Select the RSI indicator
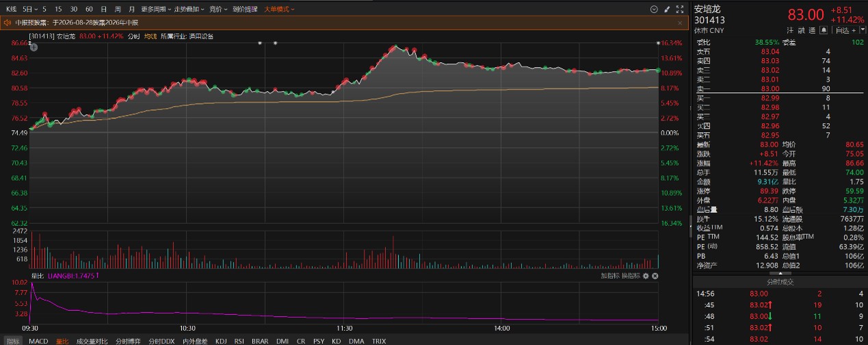 click(x=239, y=340)
